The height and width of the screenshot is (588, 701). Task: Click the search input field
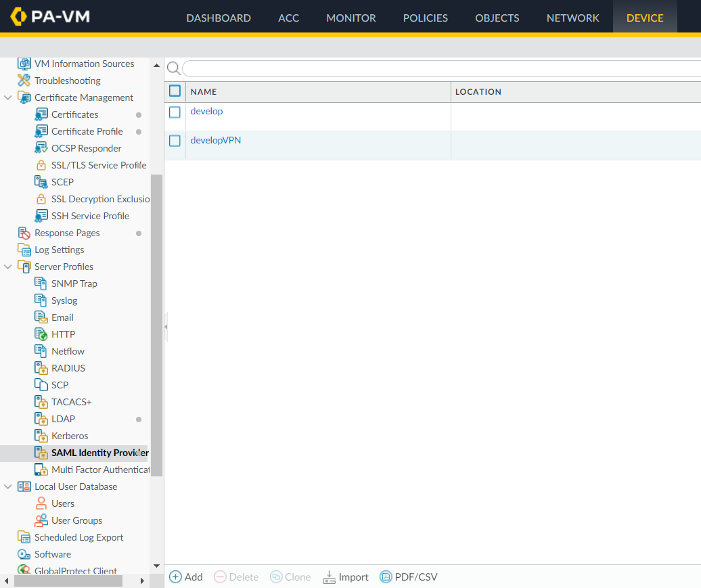coord(440,68)
